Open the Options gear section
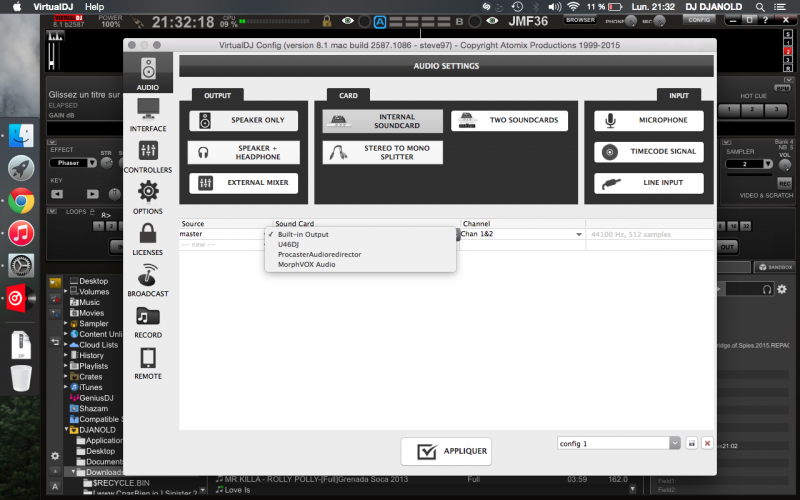 point(148,196)
